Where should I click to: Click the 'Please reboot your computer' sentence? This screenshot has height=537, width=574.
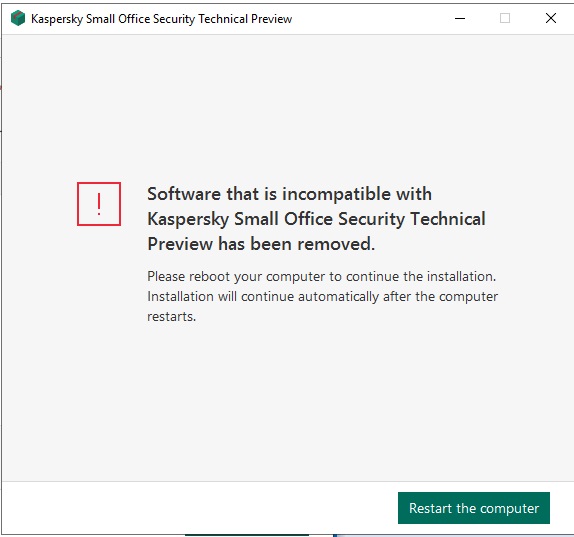pos(321,276)
